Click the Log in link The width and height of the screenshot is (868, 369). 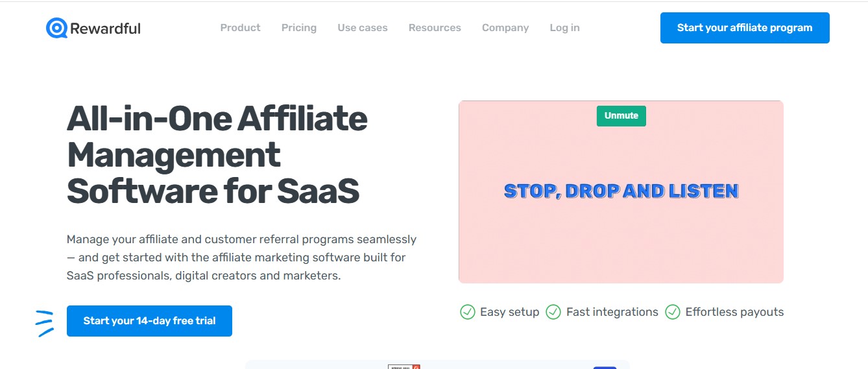click(564, 28)
